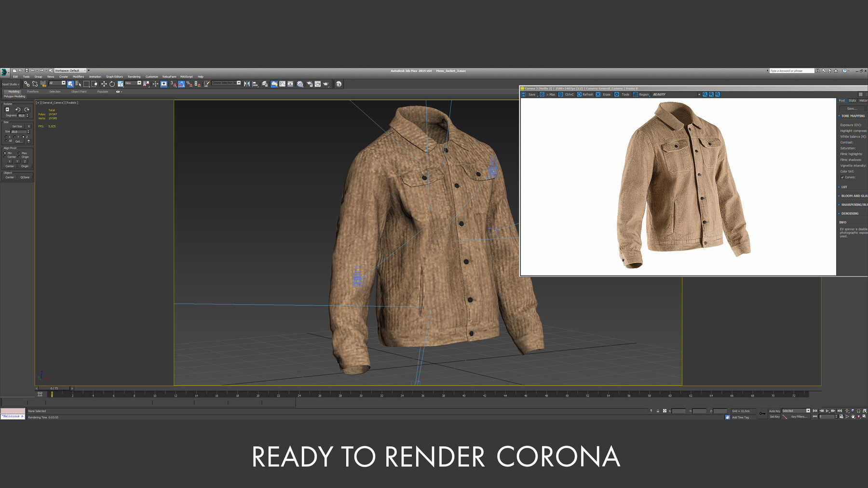Toggle the Angle Snap icon
The image size is (868, 488).
pyautogui.click(x=181, y=84)
